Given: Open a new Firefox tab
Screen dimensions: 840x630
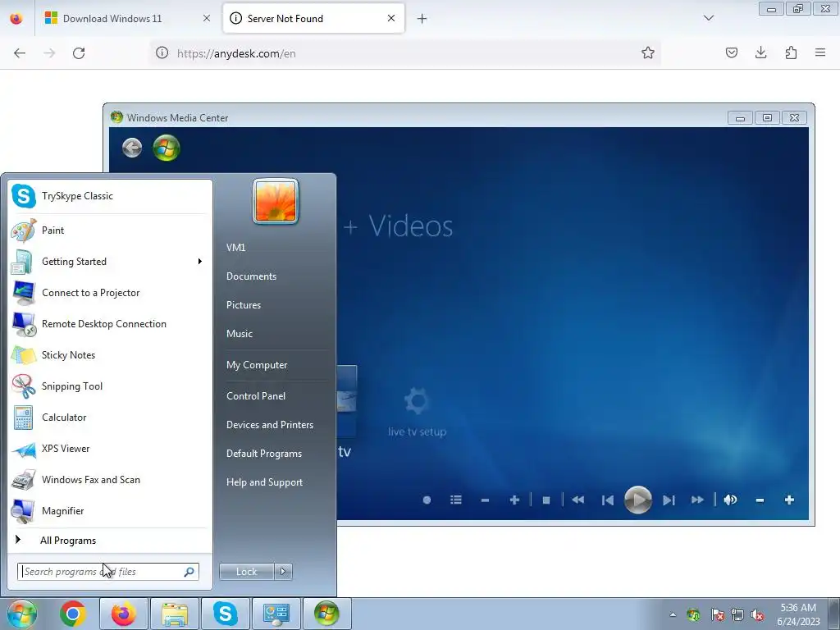Looking at the screenshot, I should pyautogui.click(x=422, y=19).
